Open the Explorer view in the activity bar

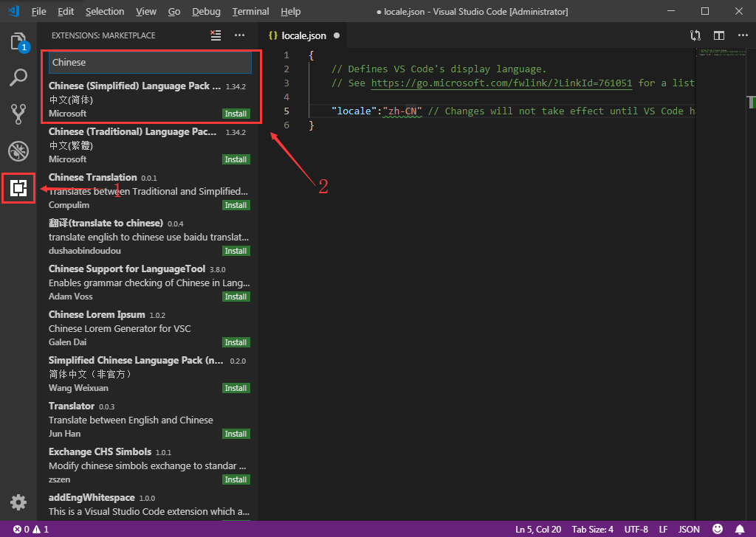click(18, 42)
